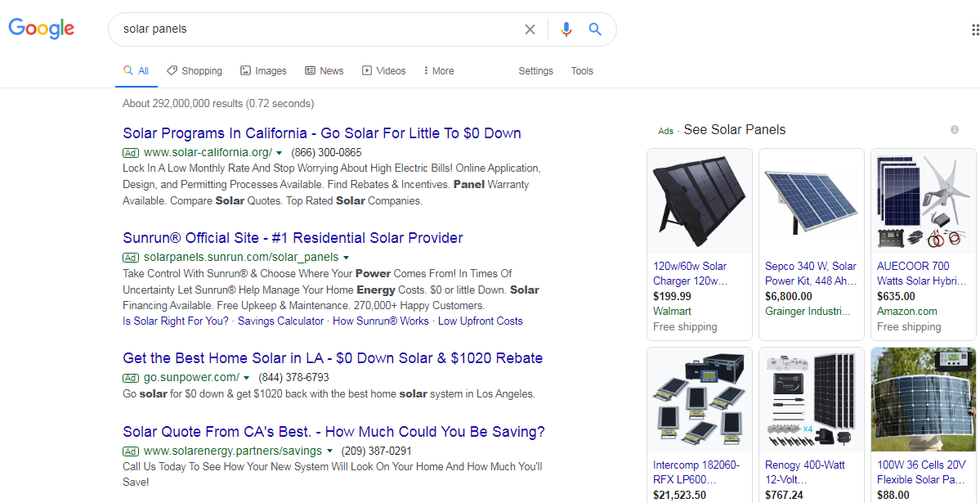Expand dropdown arrow next to go.sunpower.com
This screenshot has height=503, width=980.
(x=246, y=378)
